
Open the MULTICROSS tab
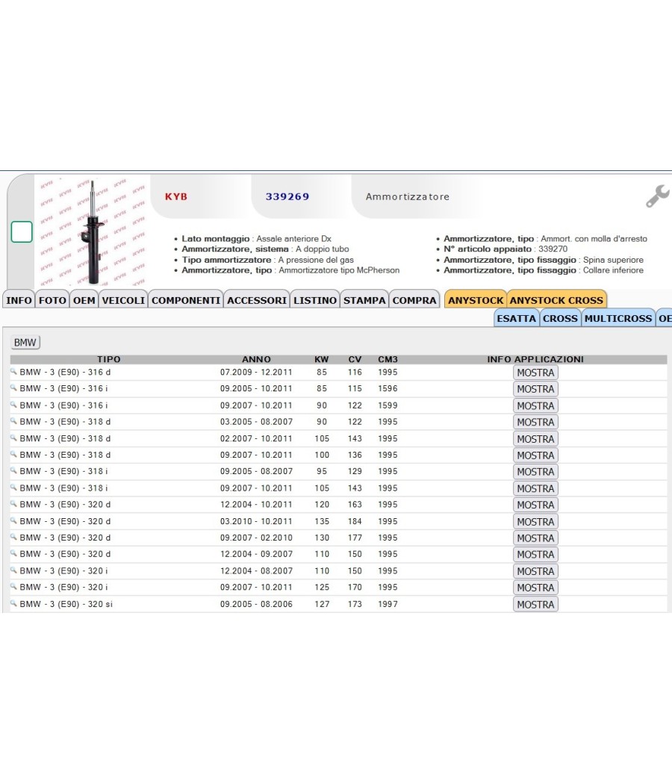618,318
